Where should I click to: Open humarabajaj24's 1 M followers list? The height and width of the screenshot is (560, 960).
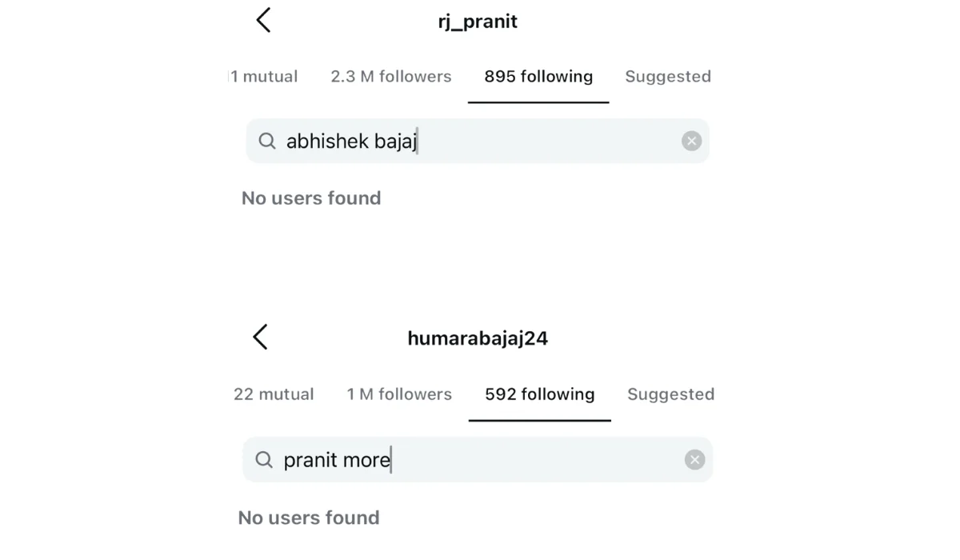click(399, 394)
